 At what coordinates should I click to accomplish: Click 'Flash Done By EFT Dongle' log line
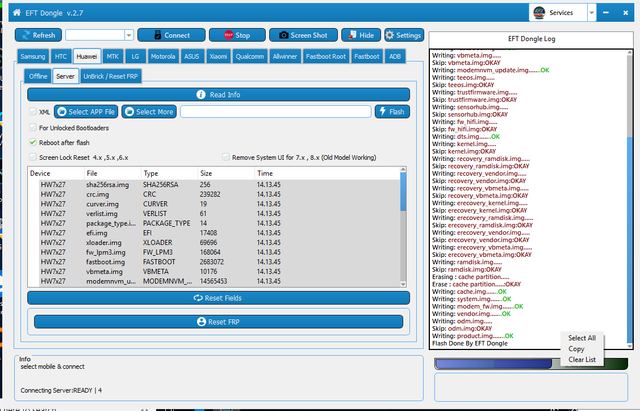tap(469, 344)
